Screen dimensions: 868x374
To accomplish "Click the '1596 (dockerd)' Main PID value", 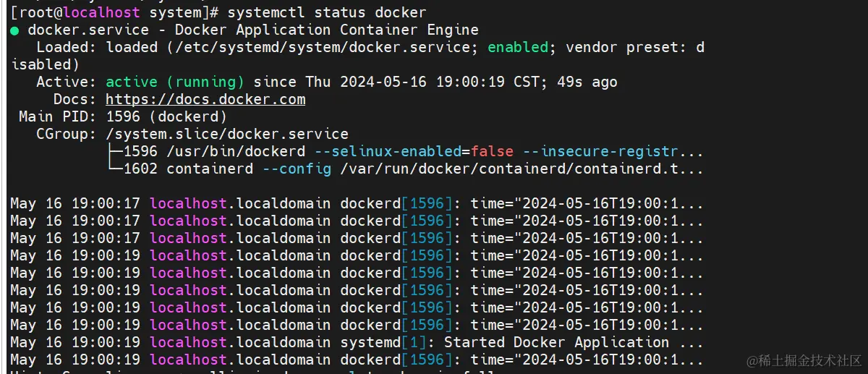I will point(166,116).
